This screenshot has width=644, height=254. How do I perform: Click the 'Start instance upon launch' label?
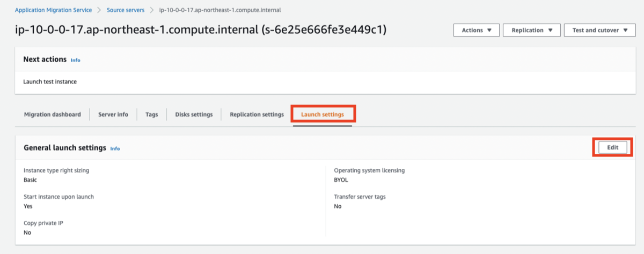click(59, 197)
